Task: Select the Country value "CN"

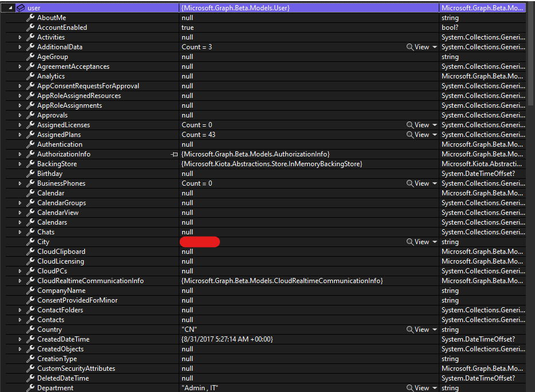Action: [190, 330]
